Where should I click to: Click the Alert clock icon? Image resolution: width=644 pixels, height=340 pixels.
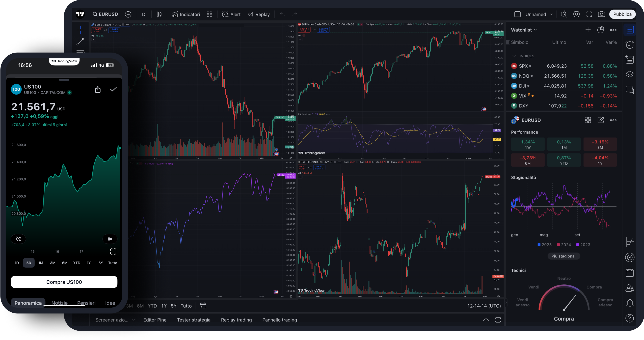point(225,14)
